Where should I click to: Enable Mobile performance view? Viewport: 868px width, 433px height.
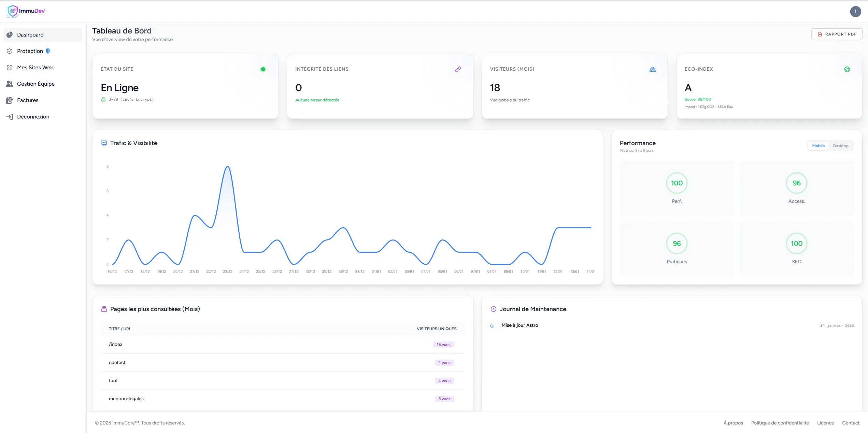coord(818,146)
